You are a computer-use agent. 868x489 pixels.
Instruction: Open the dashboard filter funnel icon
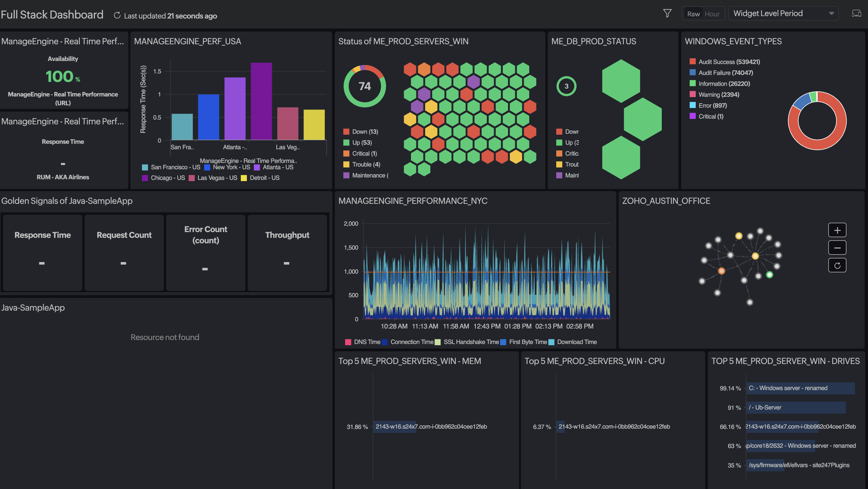668,13
